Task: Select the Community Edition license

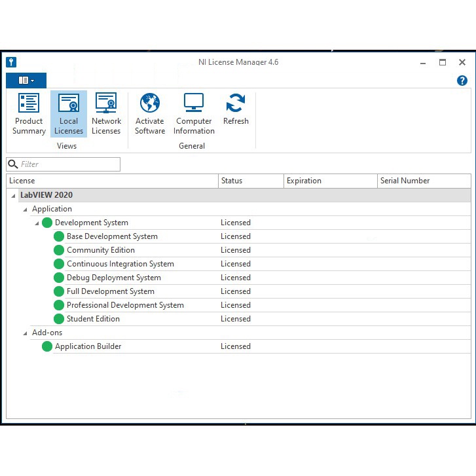Action: click(x=100, y=250)
